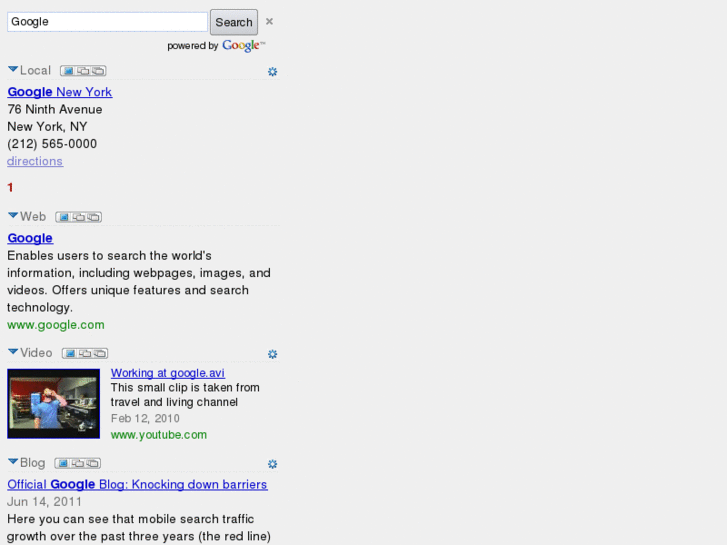Clear search results with the X
The height and width of the screenshot is (545, 727).
[269, 21]
